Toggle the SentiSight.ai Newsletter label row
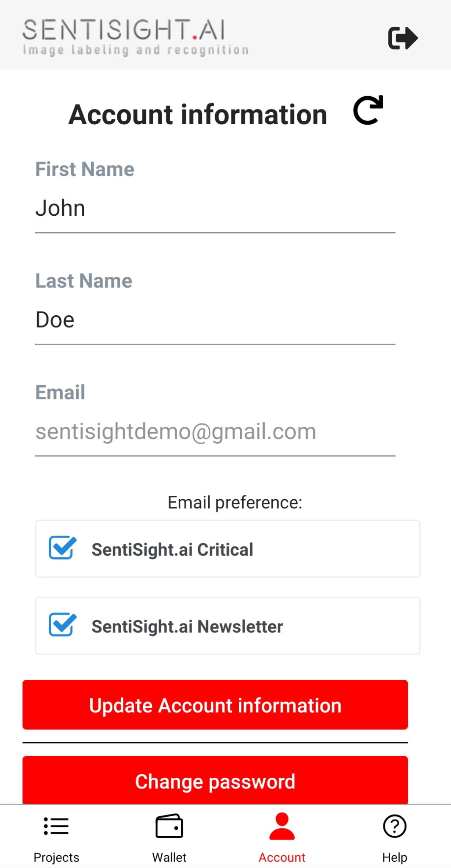 pos(228,626)
